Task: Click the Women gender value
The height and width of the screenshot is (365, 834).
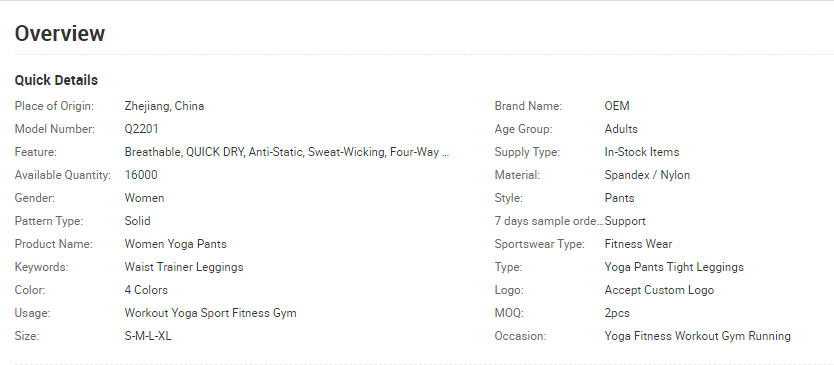Action: [144, 198]
